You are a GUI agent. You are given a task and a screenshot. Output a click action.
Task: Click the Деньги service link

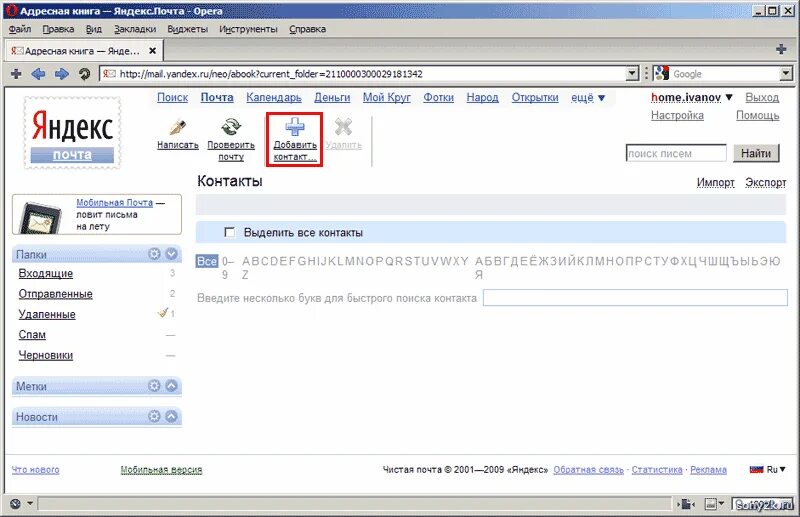coord(332,97)
